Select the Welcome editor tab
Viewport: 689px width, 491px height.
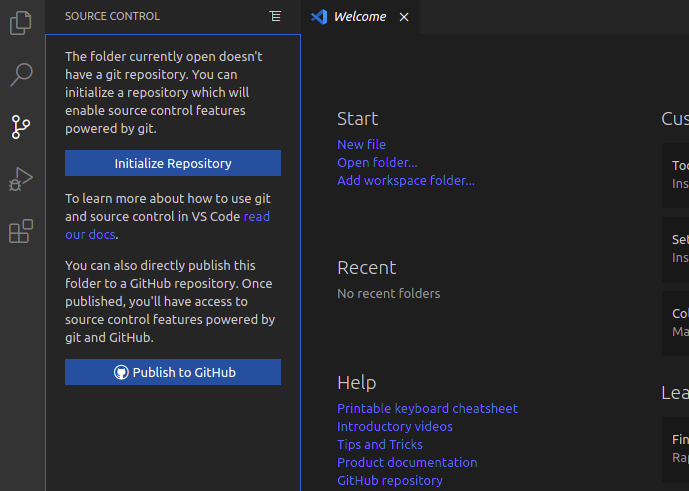[x=360, y=17]
